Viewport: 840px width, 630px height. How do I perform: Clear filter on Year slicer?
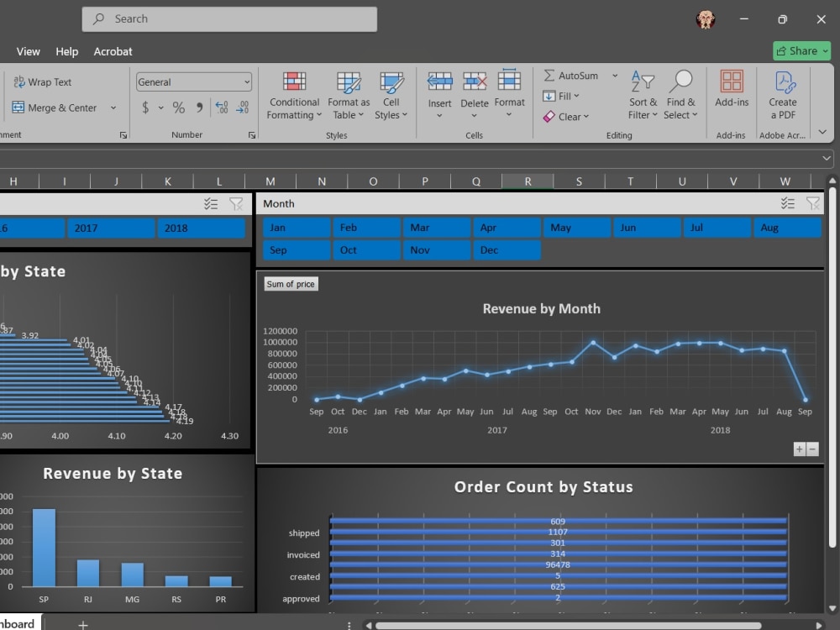pos(236,203)
